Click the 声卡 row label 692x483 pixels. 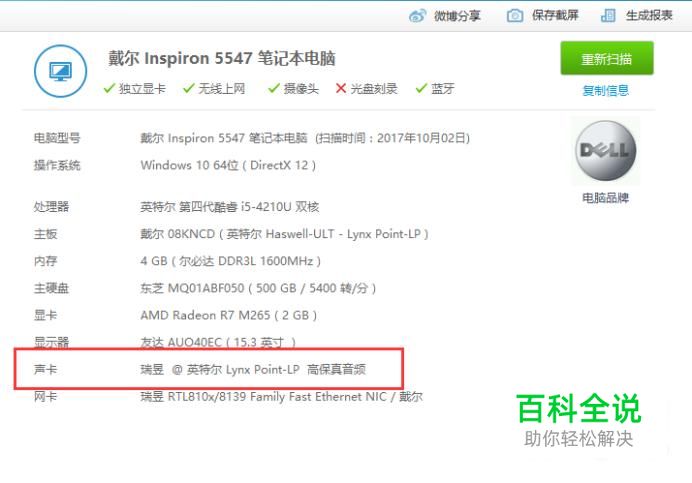click(x=45, y=369)
